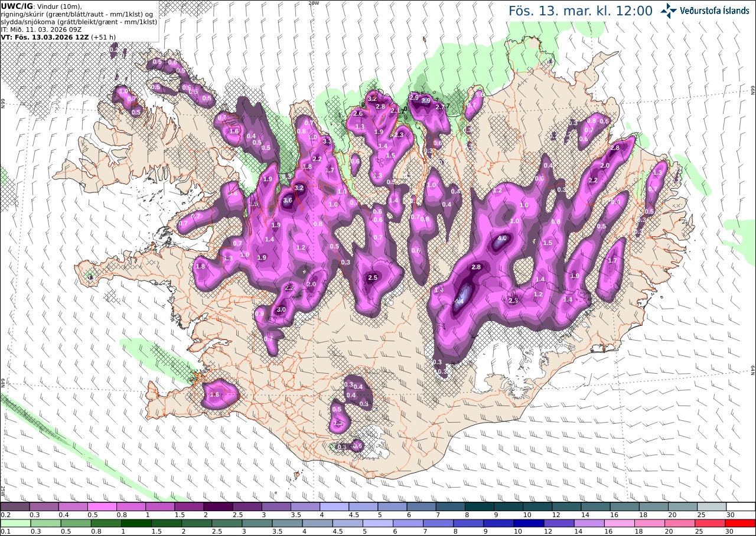Image resolution: width=756 pixels, height=536 pixels.
Task: Select the bright pink 0.5 swatch in snow scale
Action: click(102, 506)
